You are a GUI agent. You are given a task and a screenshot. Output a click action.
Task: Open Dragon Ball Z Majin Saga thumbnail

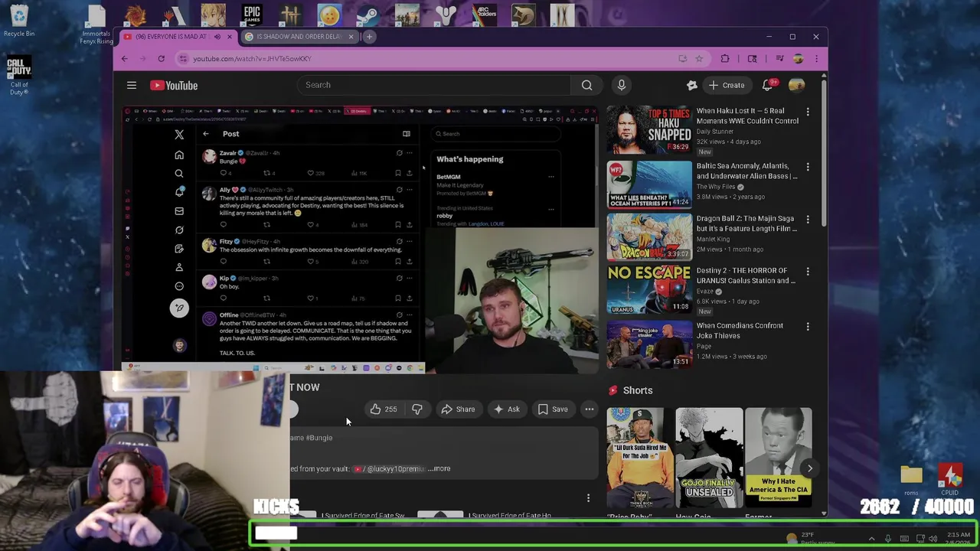[x=649, y=237]
